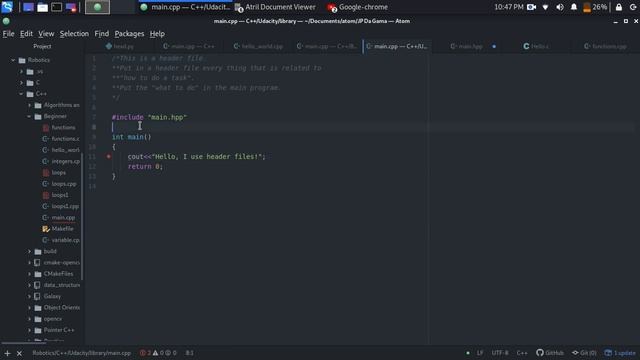Open variable.cpp in the project tree
This screenshot has height=360, width=640.
point(65,240)
